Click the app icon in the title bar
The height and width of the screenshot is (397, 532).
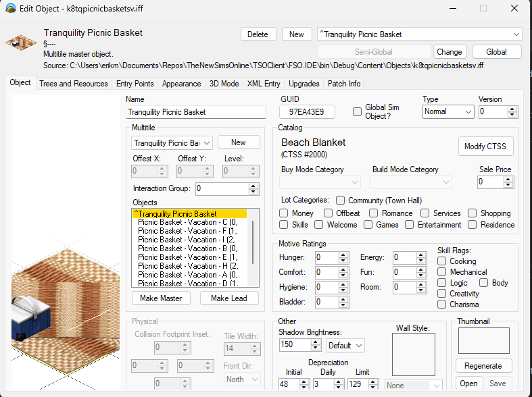(11, 8)
